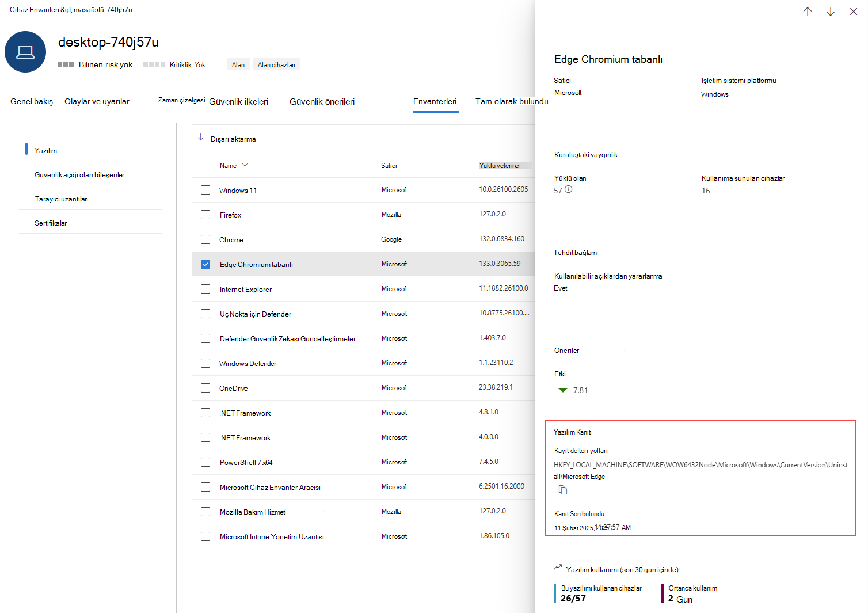This screenshot has width=868, height=613.
Task: Click the 26/57 devices usage value
Action: coord(573,599)
